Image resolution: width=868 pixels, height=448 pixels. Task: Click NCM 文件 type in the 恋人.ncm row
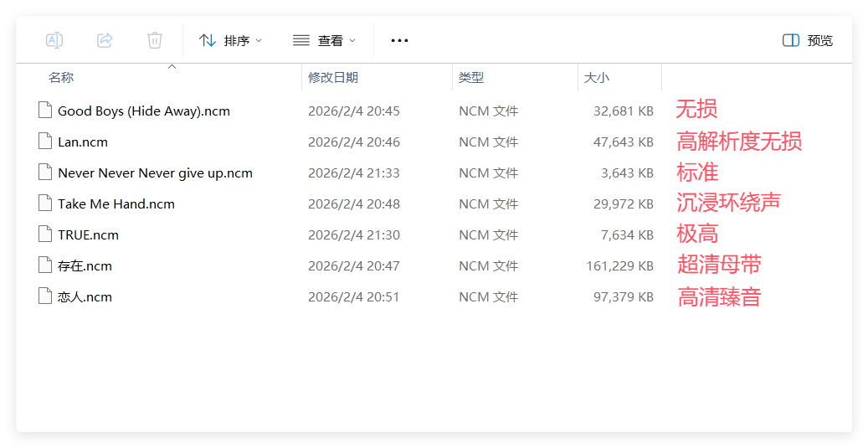coord(489,296)
